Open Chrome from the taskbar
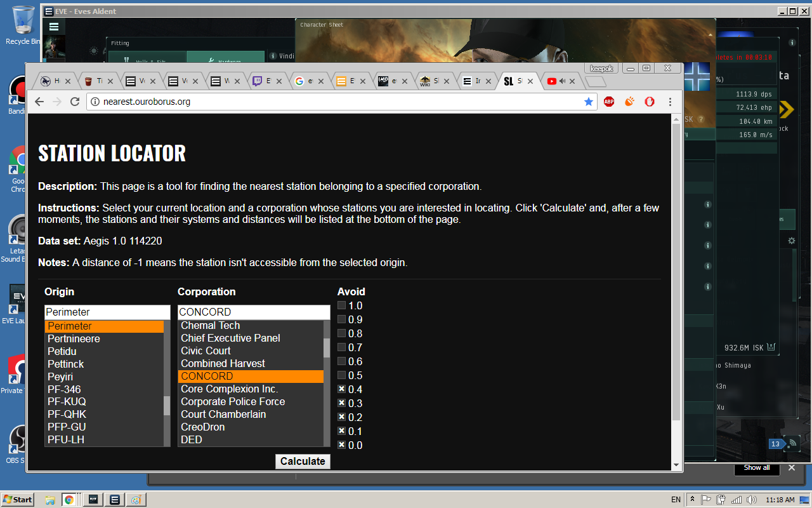The height and width of the screenshot is (508, 812). tap(69, 500)
